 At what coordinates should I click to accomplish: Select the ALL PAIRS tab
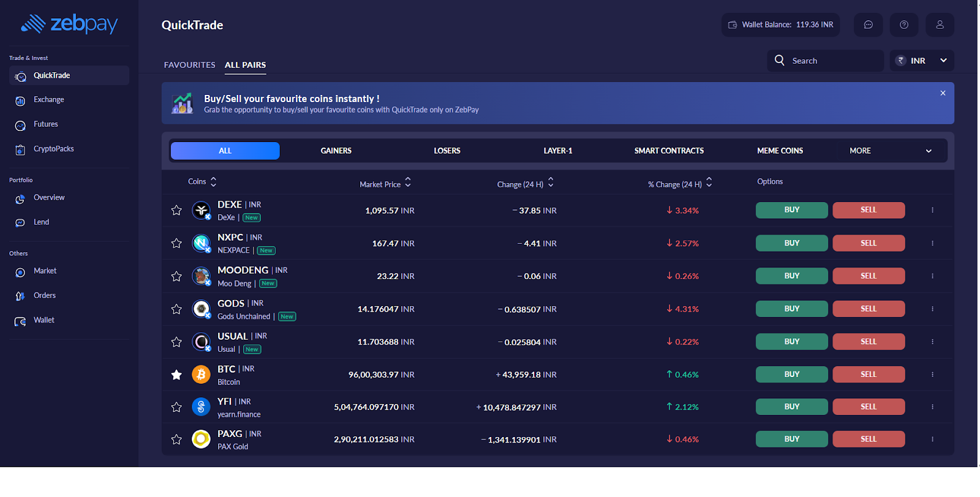(245, 65)
